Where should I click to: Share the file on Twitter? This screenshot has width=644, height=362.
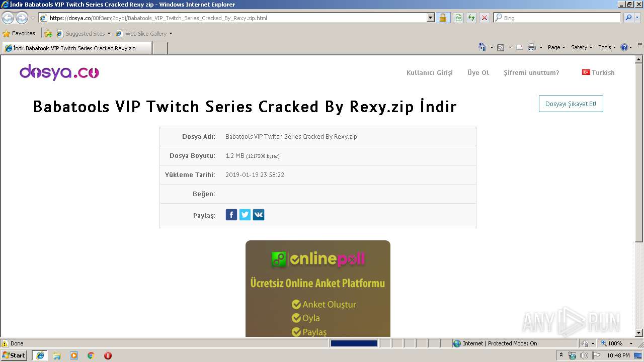pyautogui.click(x=245, y=215)
